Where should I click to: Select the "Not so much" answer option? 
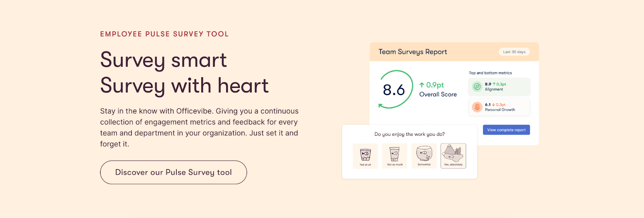coord(394,165)
